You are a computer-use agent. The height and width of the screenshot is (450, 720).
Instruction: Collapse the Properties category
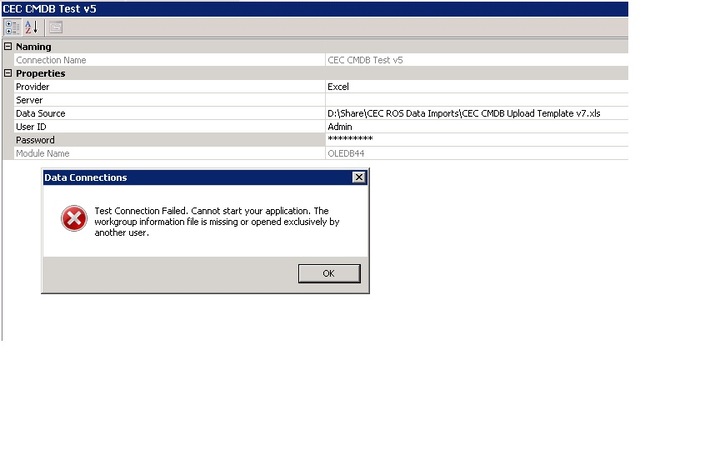coord(9,74)
